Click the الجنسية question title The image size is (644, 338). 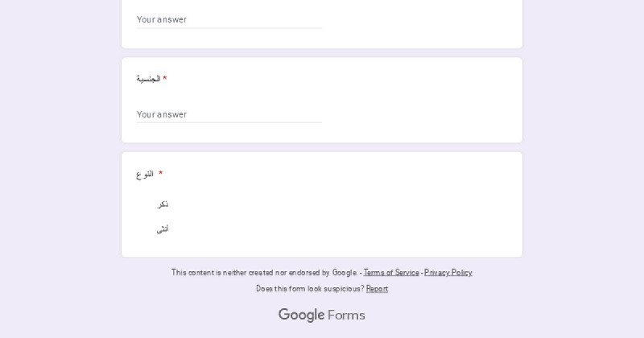click(x=148, y=79)
